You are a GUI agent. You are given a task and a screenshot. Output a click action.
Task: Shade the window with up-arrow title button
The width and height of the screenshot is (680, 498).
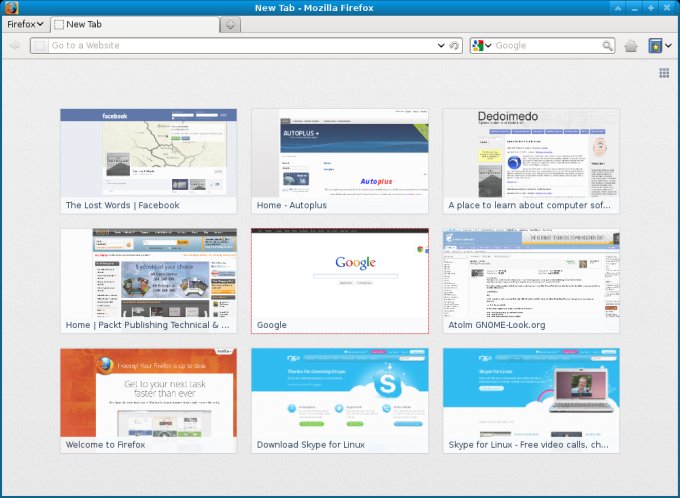tap(618, 8)
